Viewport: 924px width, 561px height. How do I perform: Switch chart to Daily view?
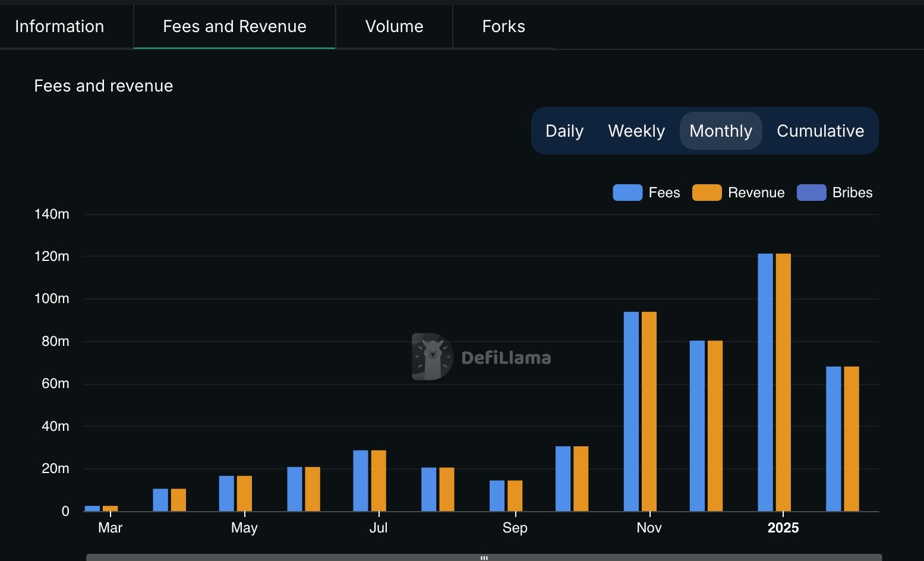pos(563,131)
